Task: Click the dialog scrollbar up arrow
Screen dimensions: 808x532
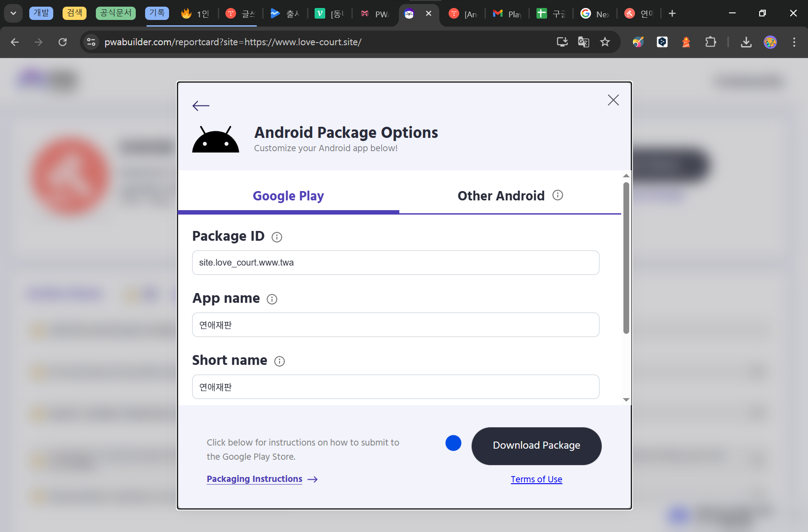Action: click(626, 176)
